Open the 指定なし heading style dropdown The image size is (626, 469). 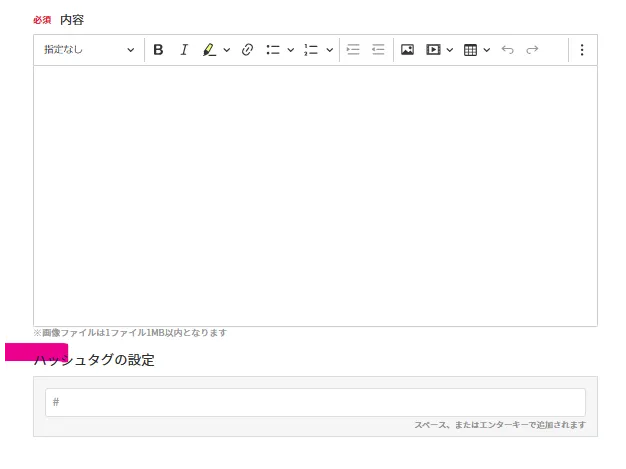point(88,50)
